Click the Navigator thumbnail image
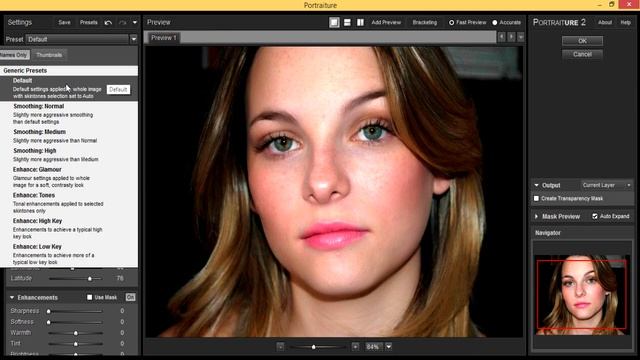The width and height of the screenshot is (640, 360). [582, 295]
